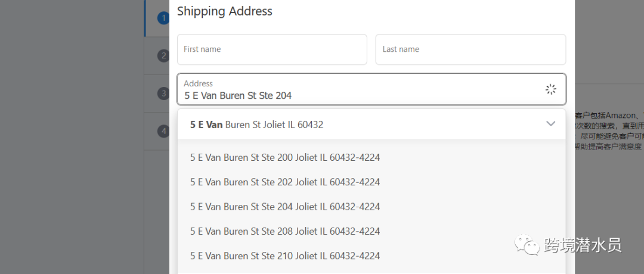Click the WeChat logo watermark
The image size is (644, 274).
pyautogui.click(x=527, y=244)
